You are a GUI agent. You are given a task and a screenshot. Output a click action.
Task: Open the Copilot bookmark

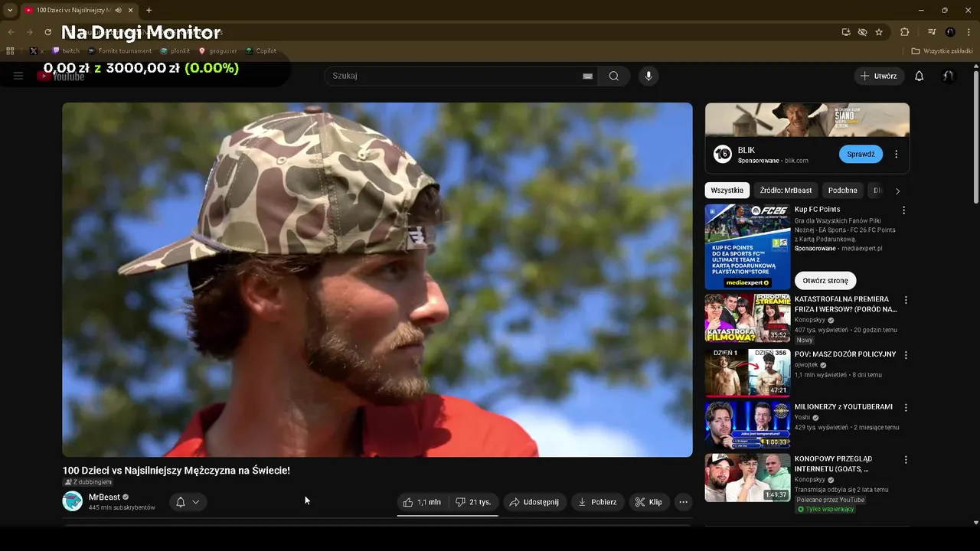260,51
